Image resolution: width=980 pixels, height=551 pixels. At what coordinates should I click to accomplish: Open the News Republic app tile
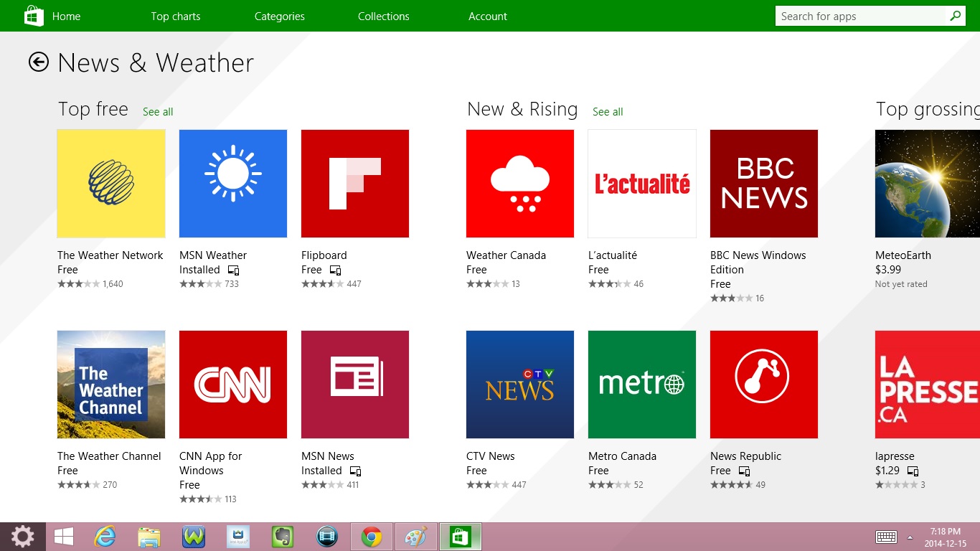click(764, 385)
